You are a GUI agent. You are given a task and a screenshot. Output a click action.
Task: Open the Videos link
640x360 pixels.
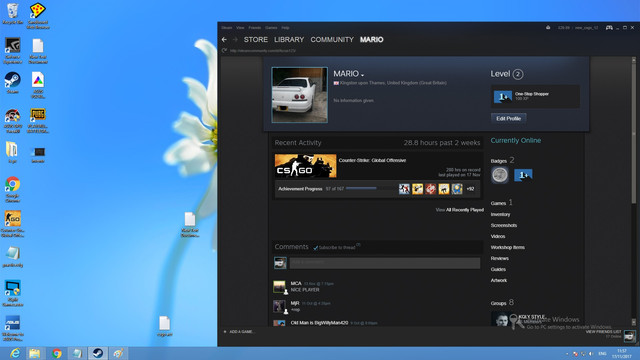click(x=498, y=236)
